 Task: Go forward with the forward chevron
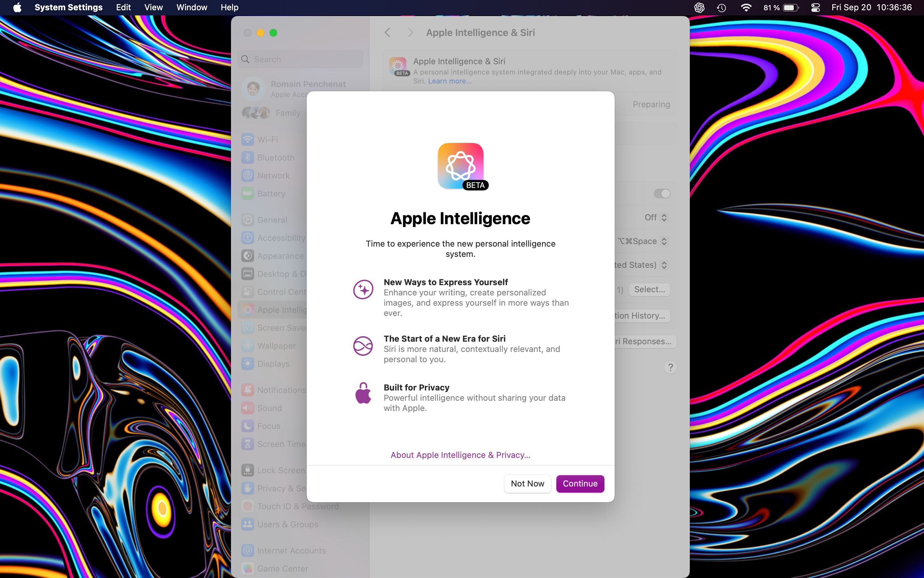pos(410,32)
